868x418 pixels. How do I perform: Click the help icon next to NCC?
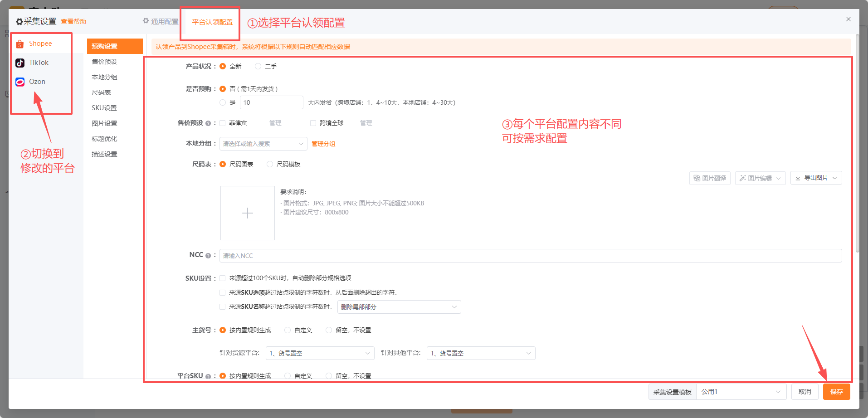(208, 256)
